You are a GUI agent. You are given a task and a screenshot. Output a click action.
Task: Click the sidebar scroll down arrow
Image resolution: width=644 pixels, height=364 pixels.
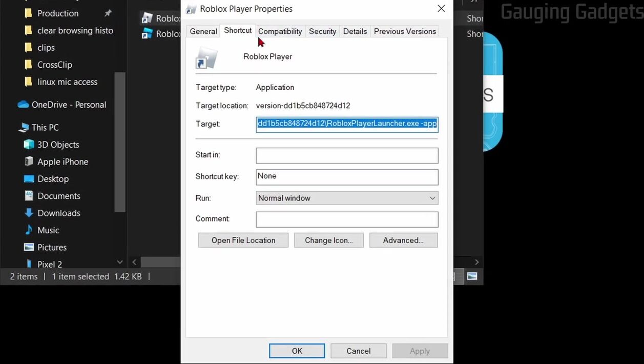point(120,262)
